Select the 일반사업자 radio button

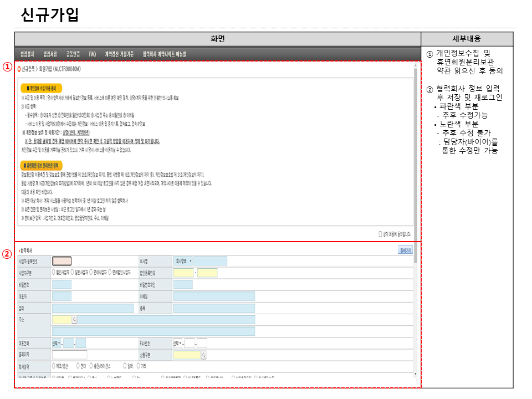pos(72,273)
